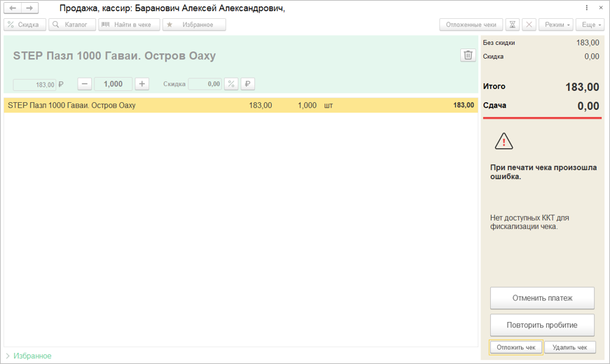Select the STEP Пазл 1000 receipt row
The width and height of the screenshot is (610, 364).
click(x=241, y=106)
